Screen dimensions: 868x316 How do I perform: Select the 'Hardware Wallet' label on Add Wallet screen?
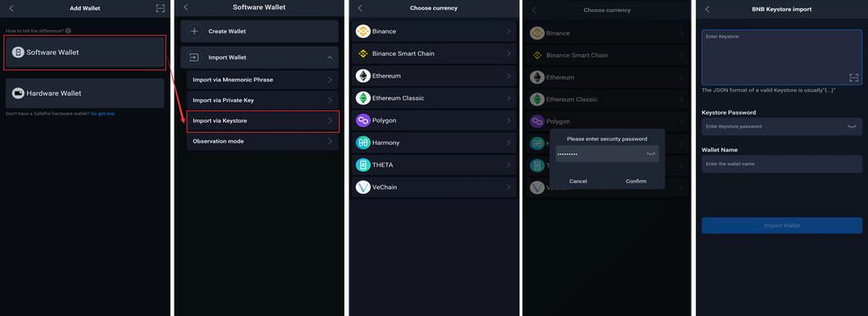[53, 93]
